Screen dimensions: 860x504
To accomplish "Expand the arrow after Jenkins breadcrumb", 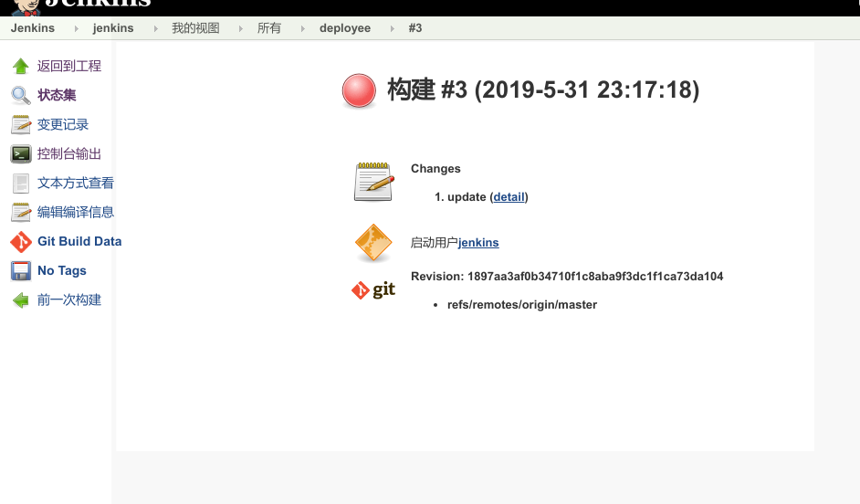I will pos(77,28).
